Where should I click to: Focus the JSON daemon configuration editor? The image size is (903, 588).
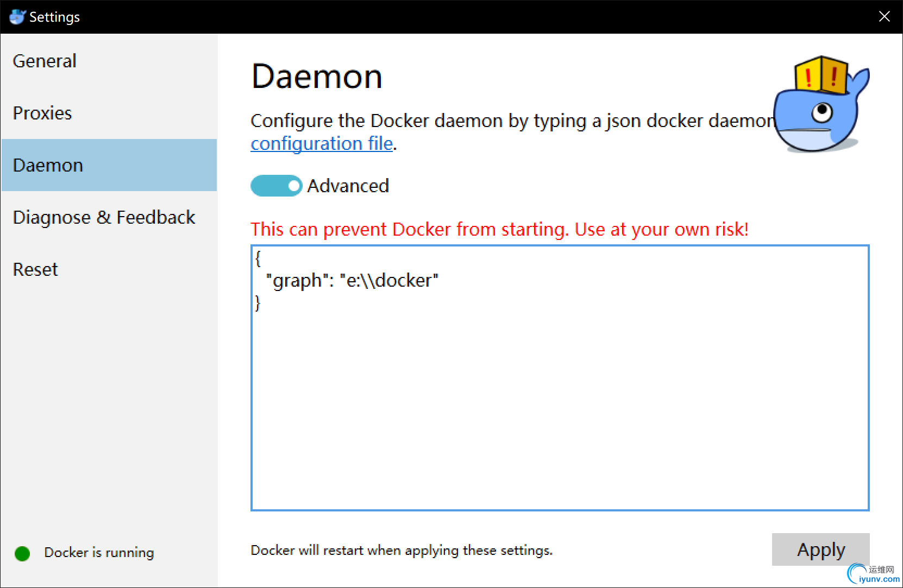560,378
